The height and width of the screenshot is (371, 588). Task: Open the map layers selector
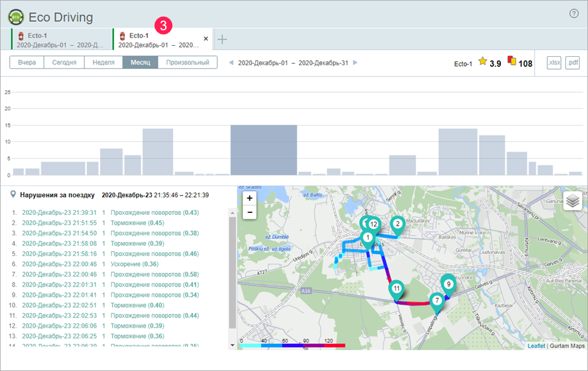(573, 201)
